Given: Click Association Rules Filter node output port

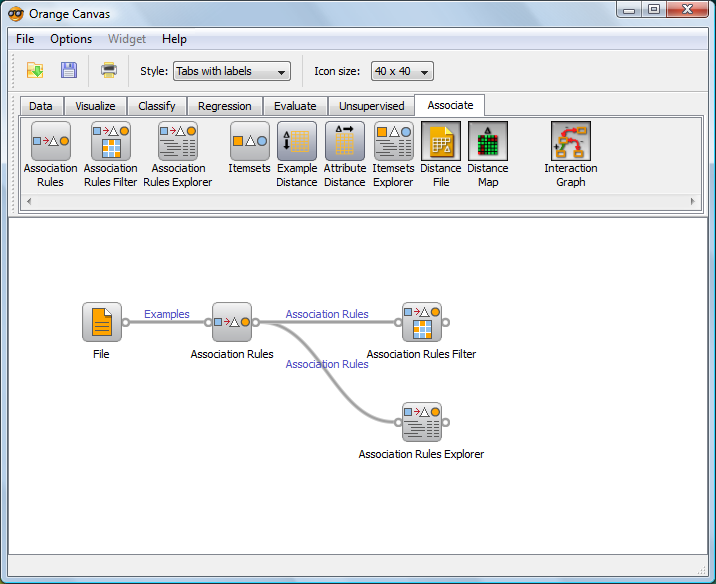Looking at the screenshot, I should pos(446,322).
